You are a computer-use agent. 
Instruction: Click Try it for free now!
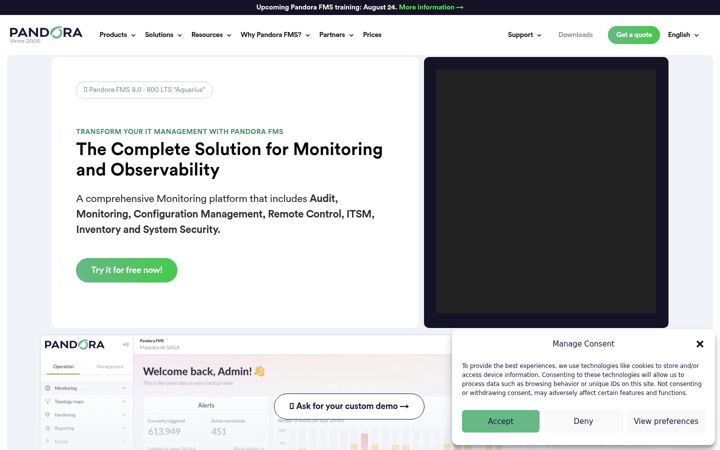point(127,270)
